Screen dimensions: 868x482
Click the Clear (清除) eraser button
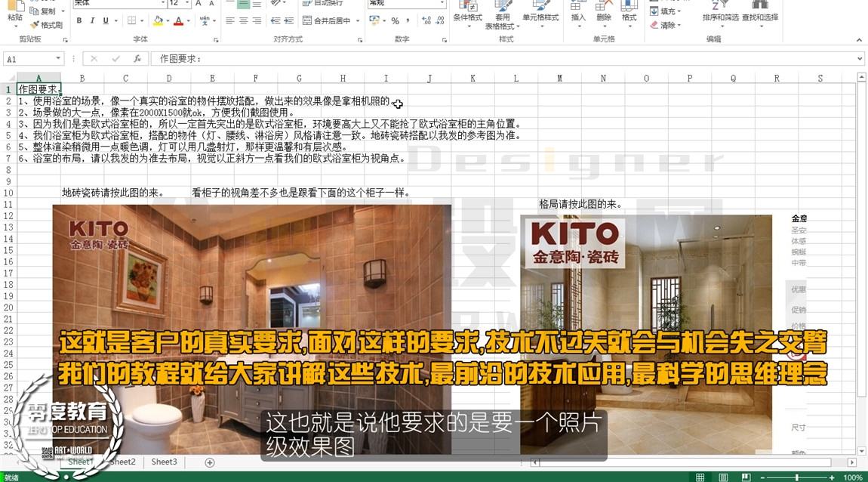(x=665, y=25)
